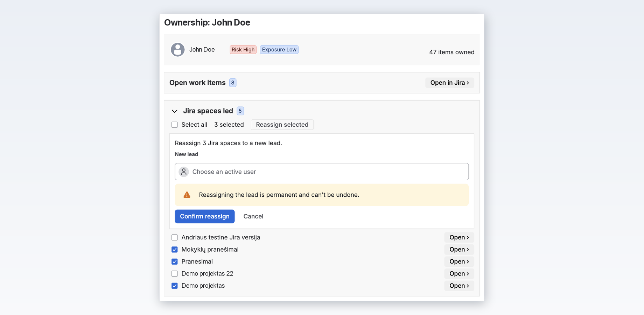Viewport: 644px width, 315px height.
Task: Open Mokyklų pranešimai space
Action: pos(459,250)
